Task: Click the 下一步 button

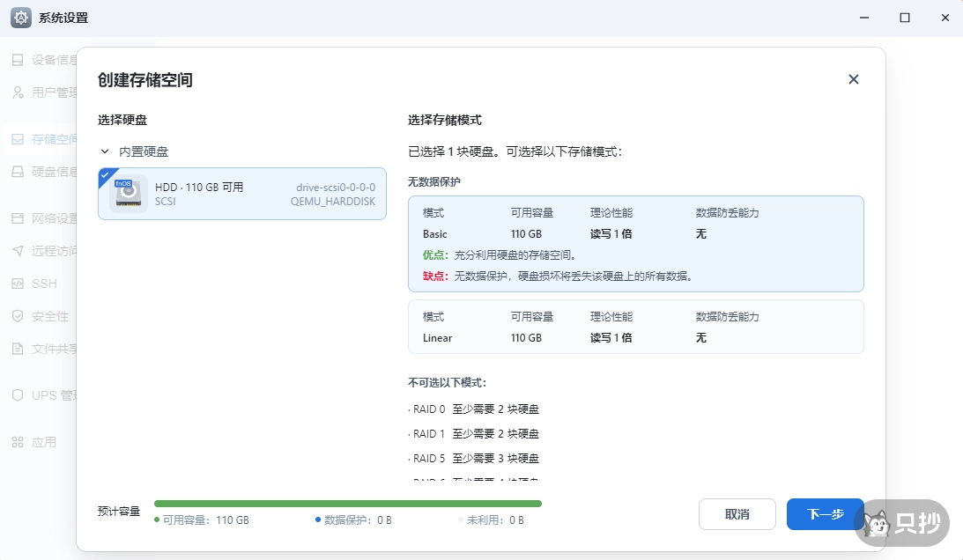Action: pos(825,514)
